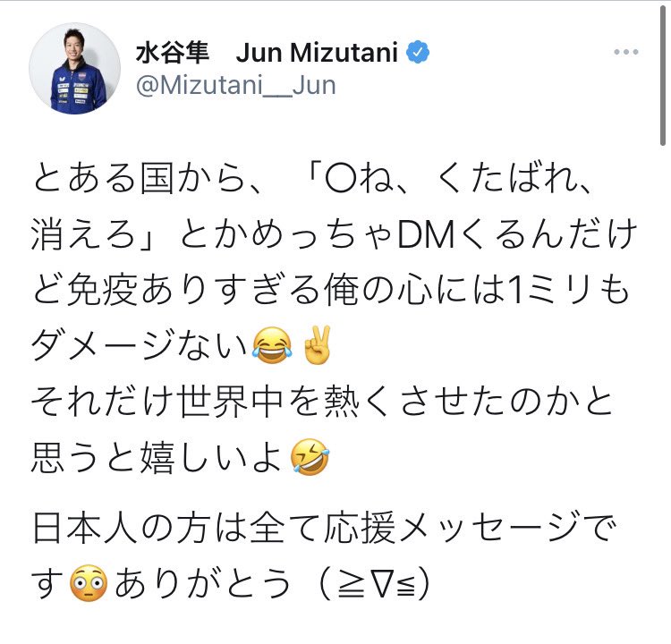This screenshot has height=644, width=671.
Task: Click the (≧∇≦) kaomoji at tweet end
Action: tap(374, 584)
